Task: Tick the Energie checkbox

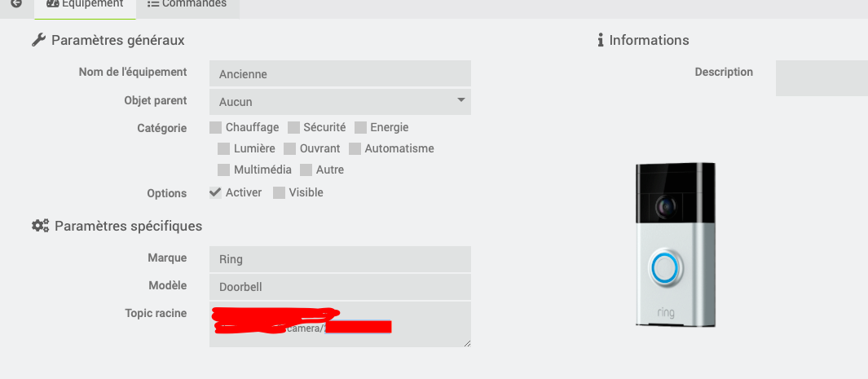Action: (360, 127)
